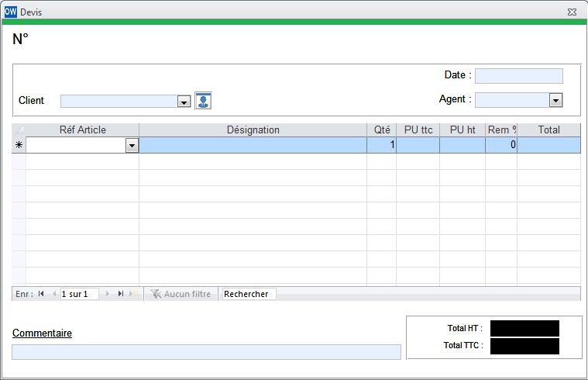Click the OW application icon in title bar

click(11, 12)
